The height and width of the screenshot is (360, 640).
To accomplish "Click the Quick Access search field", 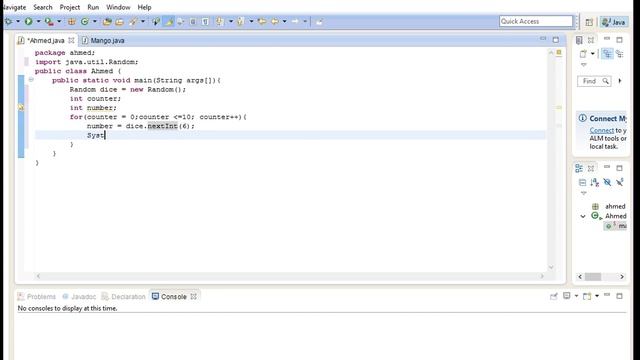I will [536, 21].
